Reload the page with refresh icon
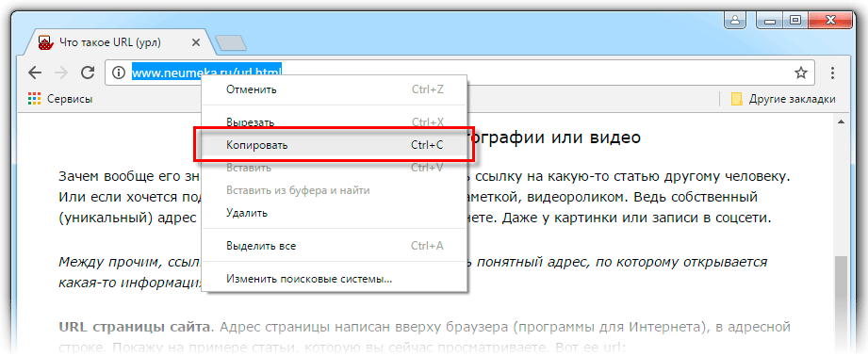 pos(88,73)
